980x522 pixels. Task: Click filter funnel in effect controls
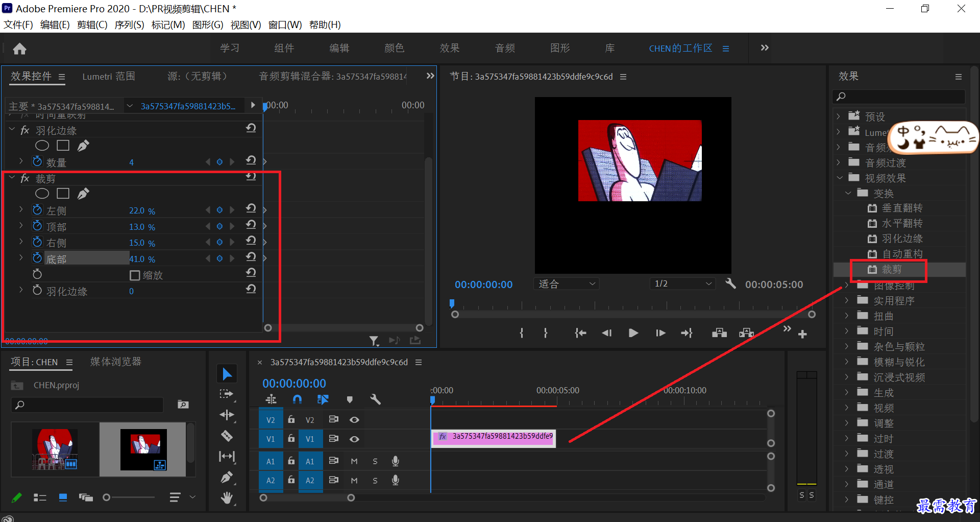pyautogui.click(x=374, y=341)
